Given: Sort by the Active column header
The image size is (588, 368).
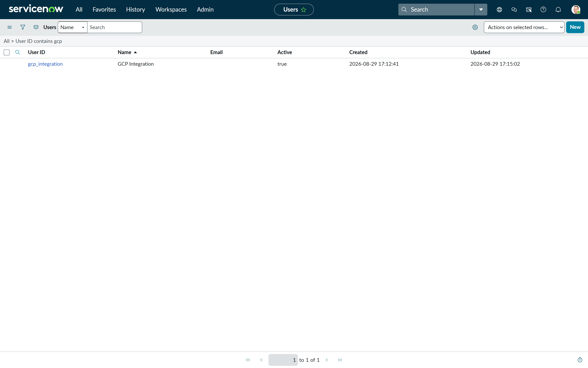Looking at the screenshot, I should 284,52.
